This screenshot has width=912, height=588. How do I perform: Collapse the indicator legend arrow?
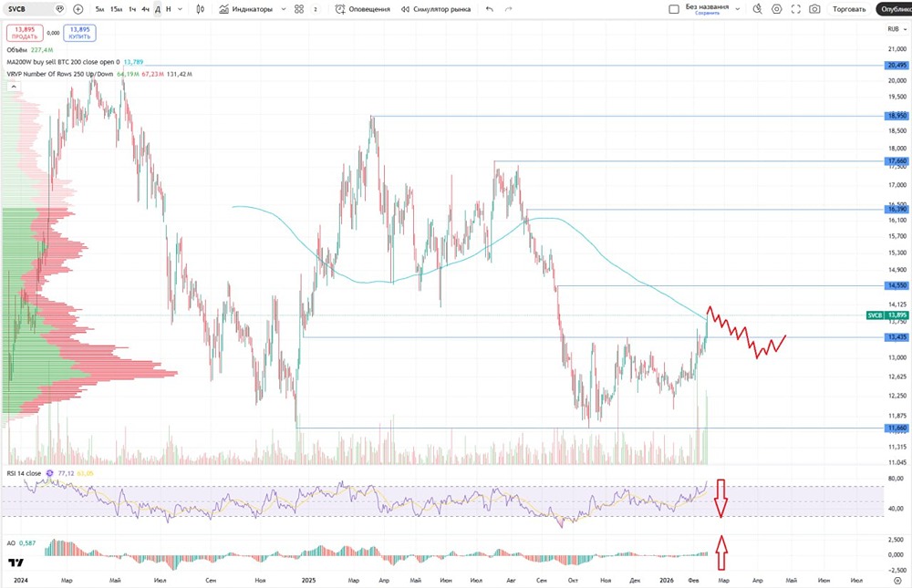[x=14, y=87]
